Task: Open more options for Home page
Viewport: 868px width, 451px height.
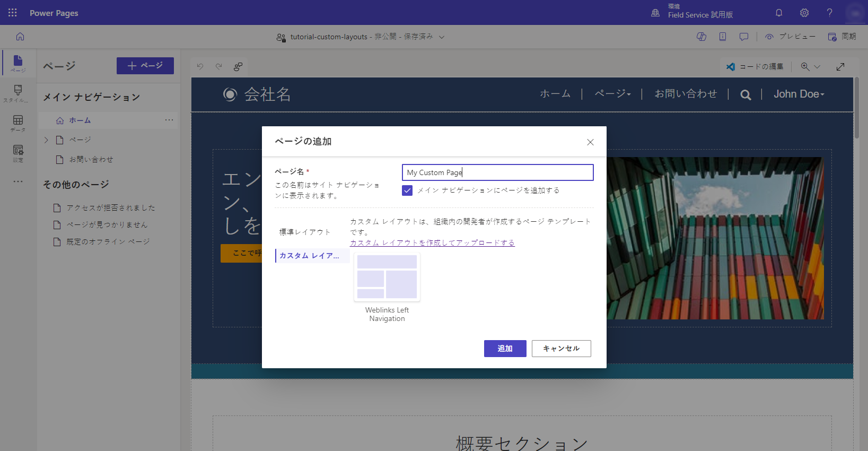Action: pos(169,120)
